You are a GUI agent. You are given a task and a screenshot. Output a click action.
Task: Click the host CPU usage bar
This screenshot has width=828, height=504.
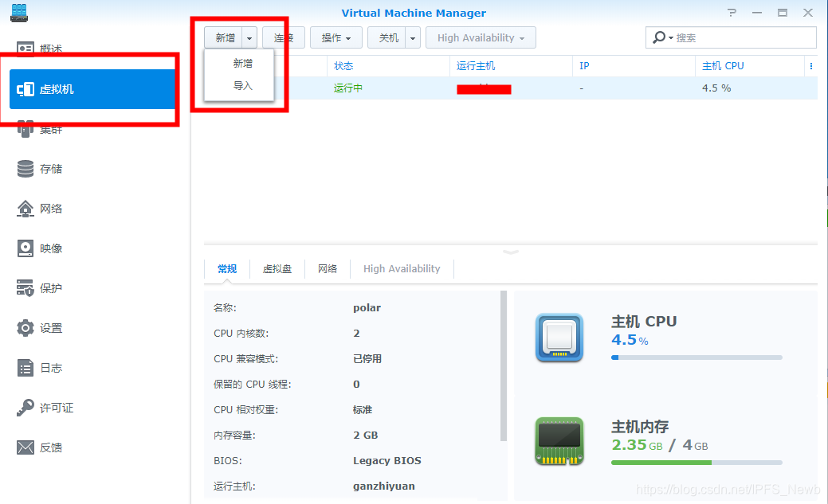(697, 357)
